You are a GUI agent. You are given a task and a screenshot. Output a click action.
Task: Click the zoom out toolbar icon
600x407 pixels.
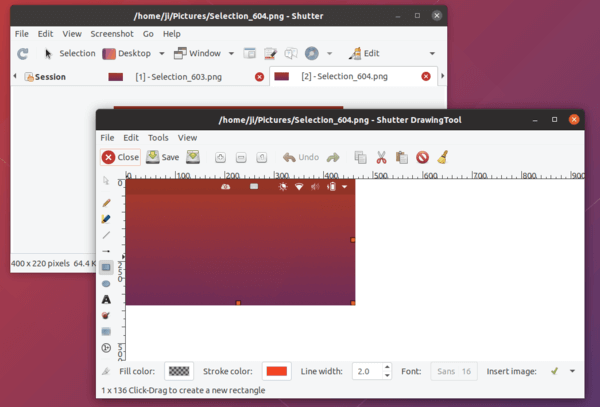point(241,158)
